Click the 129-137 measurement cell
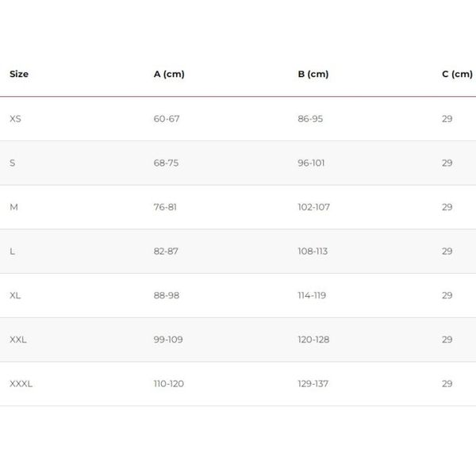This screenshot has width=476, height=476. click(x=313, y=384)
